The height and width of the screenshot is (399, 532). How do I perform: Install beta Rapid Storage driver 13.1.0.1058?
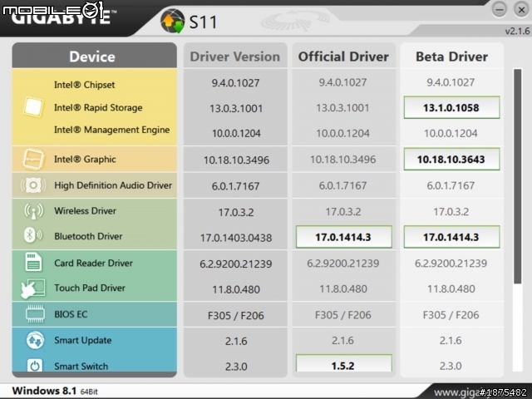(451, 107)
